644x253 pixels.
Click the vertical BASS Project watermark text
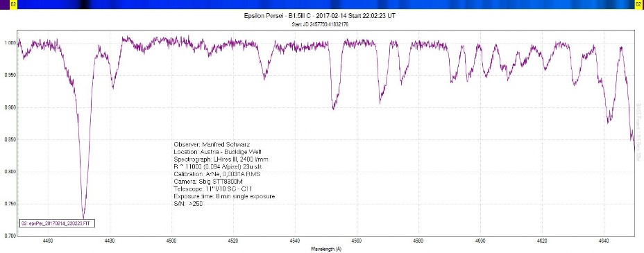(x=638, y=132)
